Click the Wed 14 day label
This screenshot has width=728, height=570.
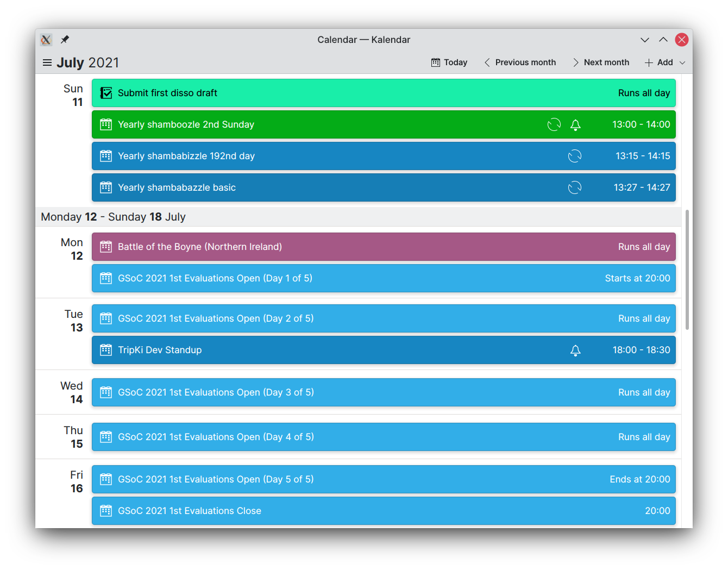pos(72,392)
